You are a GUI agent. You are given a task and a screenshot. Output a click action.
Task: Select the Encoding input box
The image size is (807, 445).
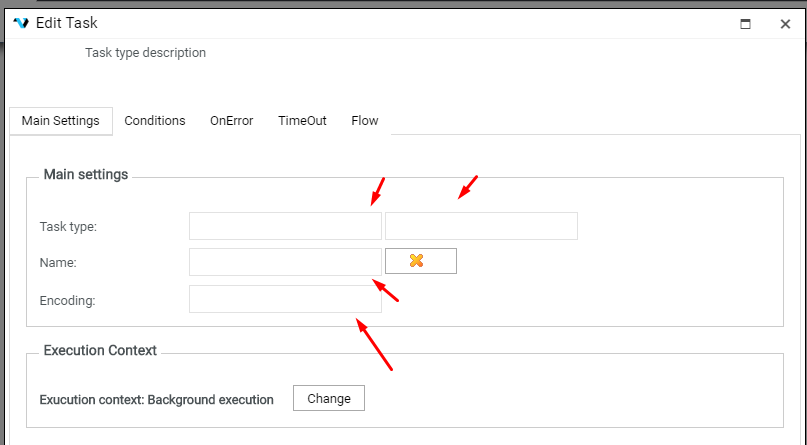click(x=285, y=299)
